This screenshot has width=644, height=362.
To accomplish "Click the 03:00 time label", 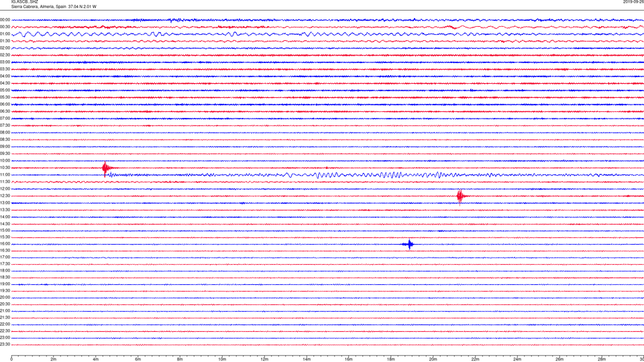I will click(x=5, y=62).
